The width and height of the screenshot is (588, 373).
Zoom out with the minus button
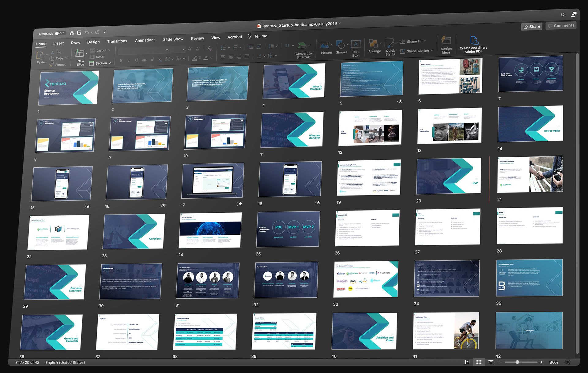[x=501, y=362]
